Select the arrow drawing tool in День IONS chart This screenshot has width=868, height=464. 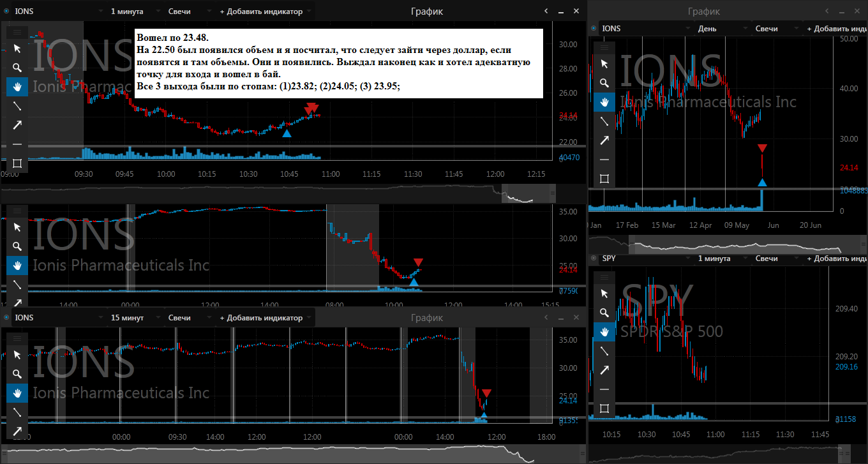tap(604, 140)
